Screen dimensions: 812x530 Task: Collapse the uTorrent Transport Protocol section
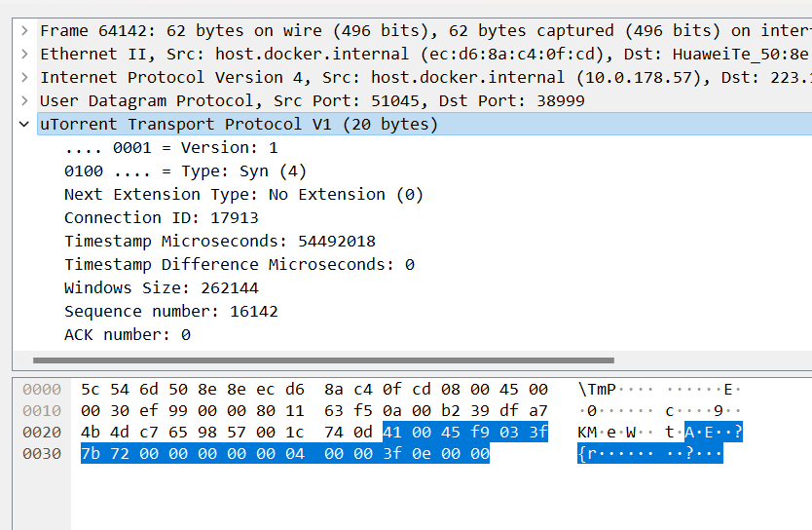tap(24, 125)
